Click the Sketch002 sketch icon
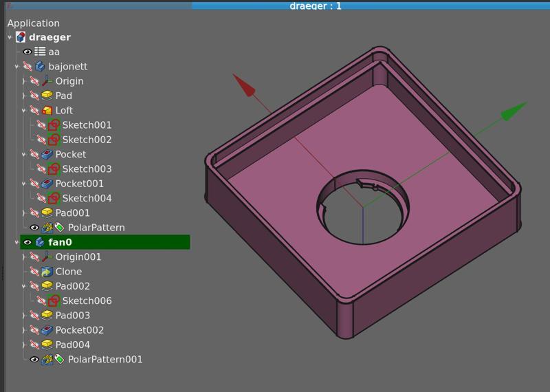This screenshot has height=392, width=550. tap(54, 140)
